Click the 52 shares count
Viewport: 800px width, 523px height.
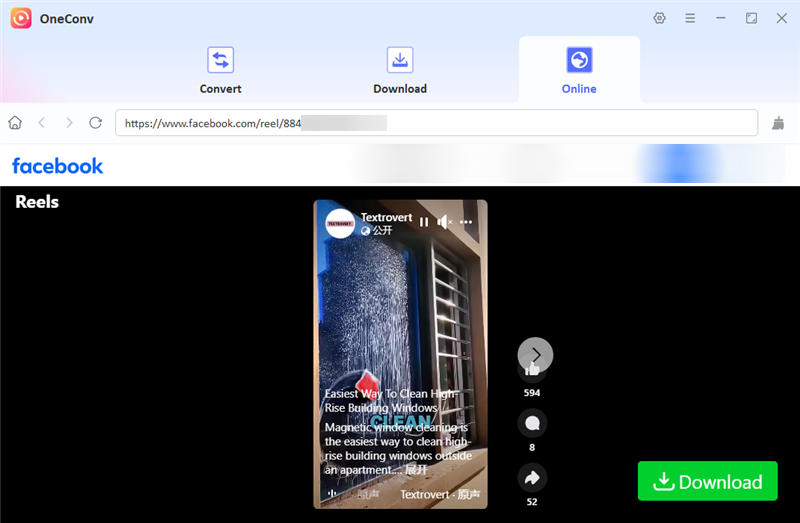tap(532, 502)
